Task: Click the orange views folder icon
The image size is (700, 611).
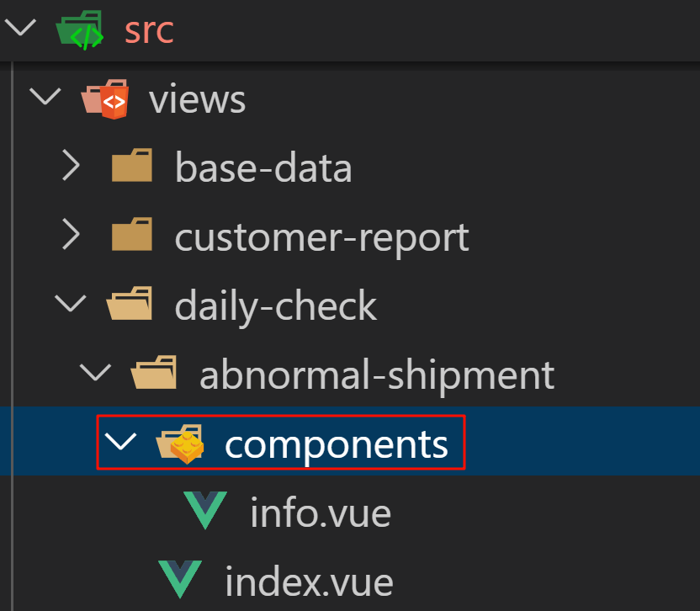Action: click(x=105, y=99)
